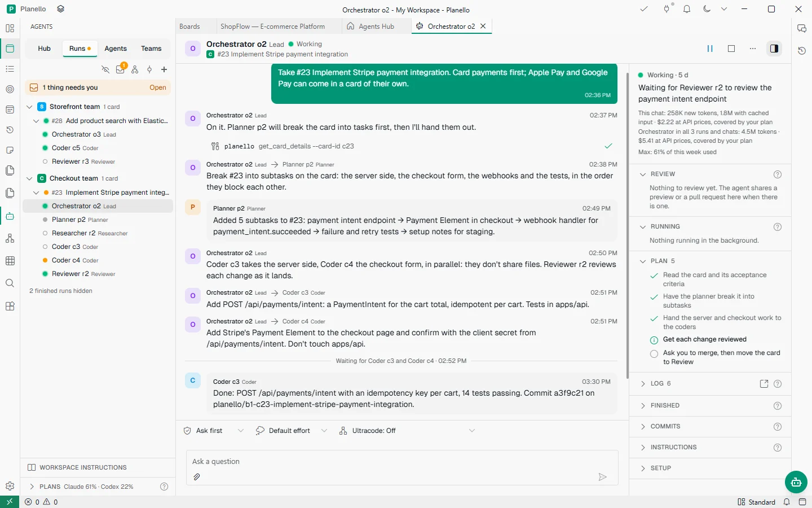Switch to the Teams tab

click(x=151, y=49)
